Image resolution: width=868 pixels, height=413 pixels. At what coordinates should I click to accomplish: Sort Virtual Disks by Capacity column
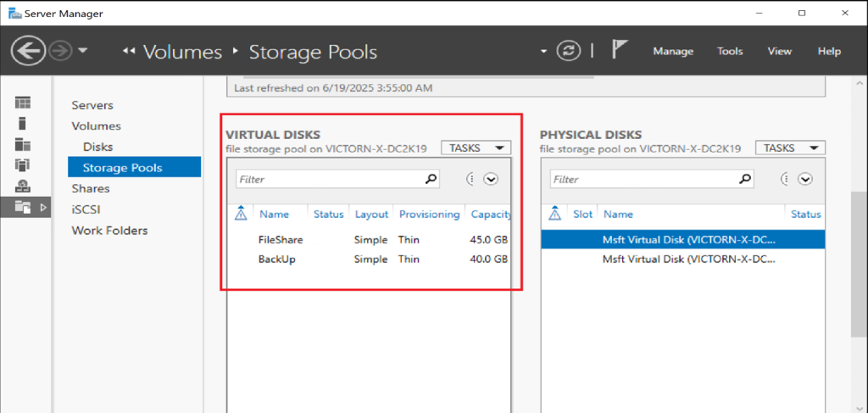point(490,215)
